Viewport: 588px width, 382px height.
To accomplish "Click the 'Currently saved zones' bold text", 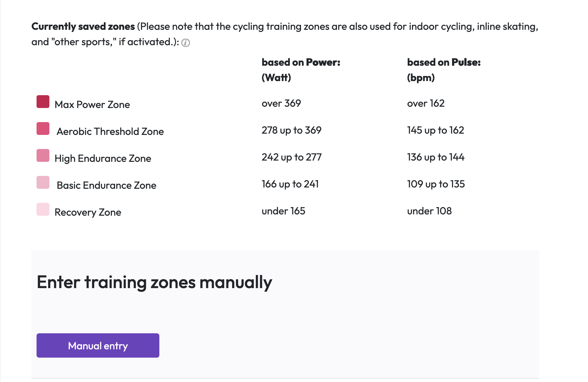I will (83, 26).
